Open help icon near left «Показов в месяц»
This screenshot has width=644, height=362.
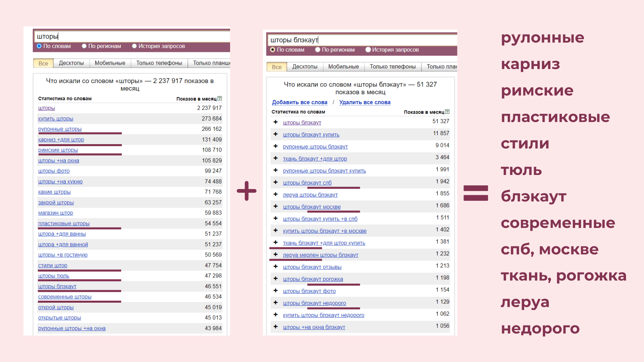pos(220,99)
